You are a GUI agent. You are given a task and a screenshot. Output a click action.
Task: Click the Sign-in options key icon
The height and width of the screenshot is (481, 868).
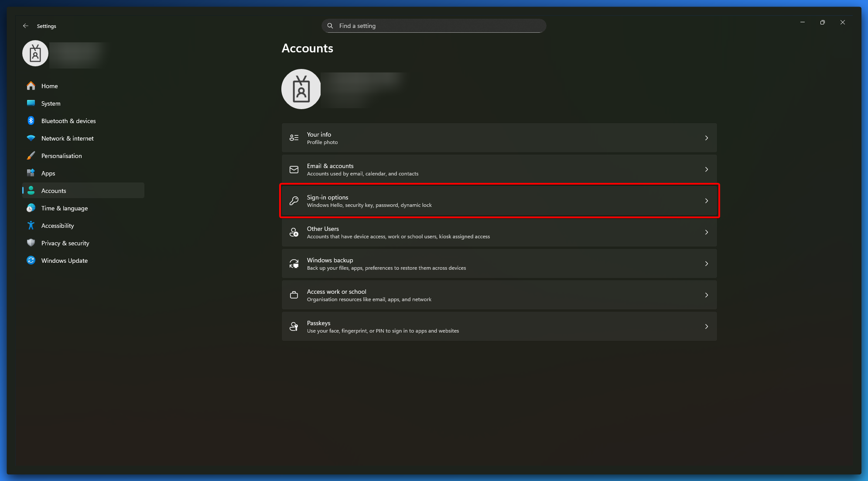coord(294,201)
